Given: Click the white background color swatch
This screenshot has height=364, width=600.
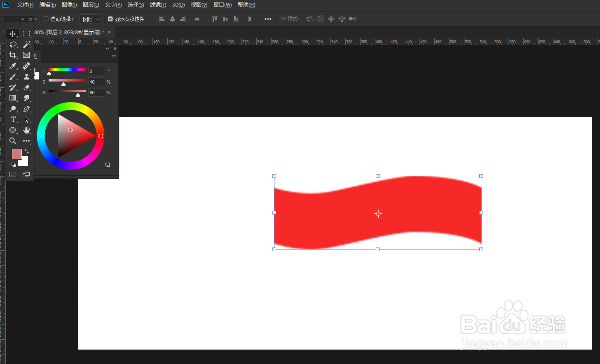Looking at the screenshot, I should point(25,163).
